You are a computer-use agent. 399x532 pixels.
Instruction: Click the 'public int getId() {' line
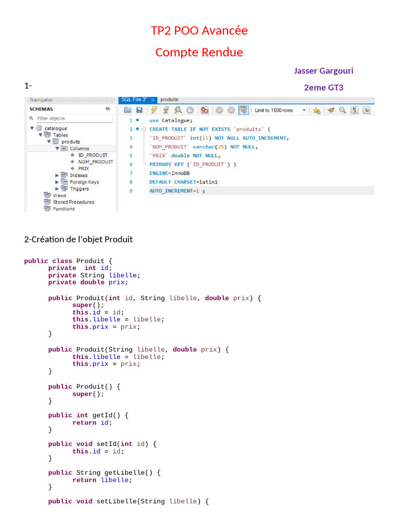click(x=88, y=415)
